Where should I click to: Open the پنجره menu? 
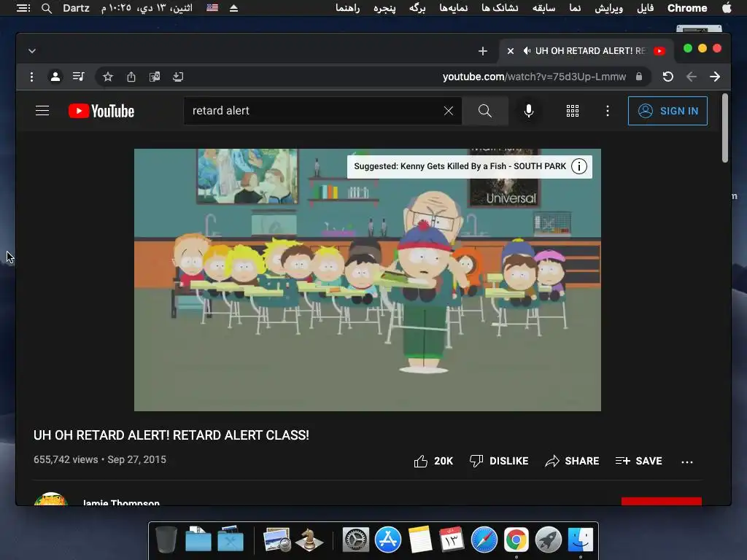pyautogui.click(x=384, y=8)
